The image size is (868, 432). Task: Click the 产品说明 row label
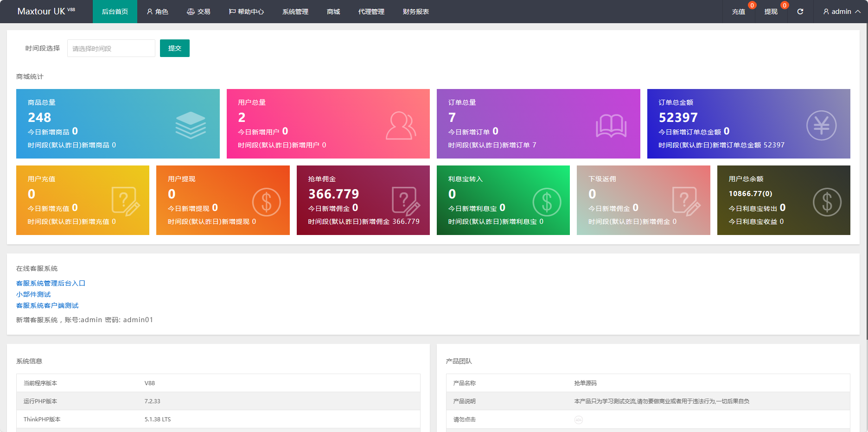coord(464,401)
